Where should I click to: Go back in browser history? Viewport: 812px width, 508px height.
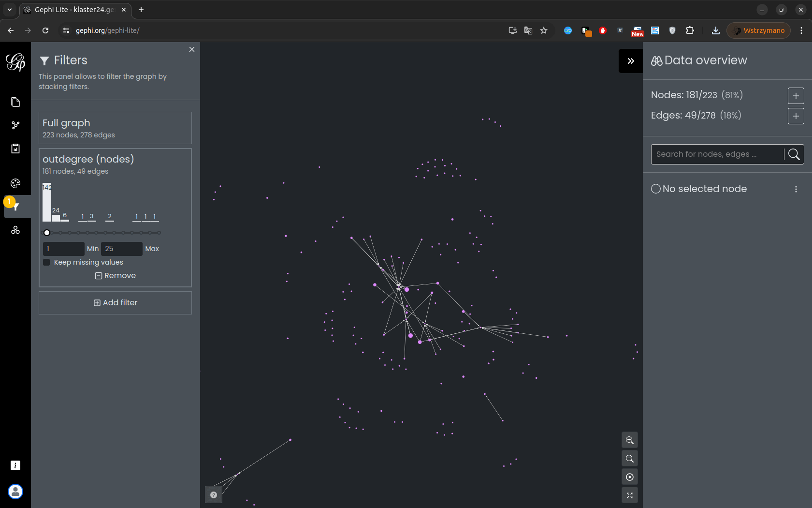click(11, 30)
